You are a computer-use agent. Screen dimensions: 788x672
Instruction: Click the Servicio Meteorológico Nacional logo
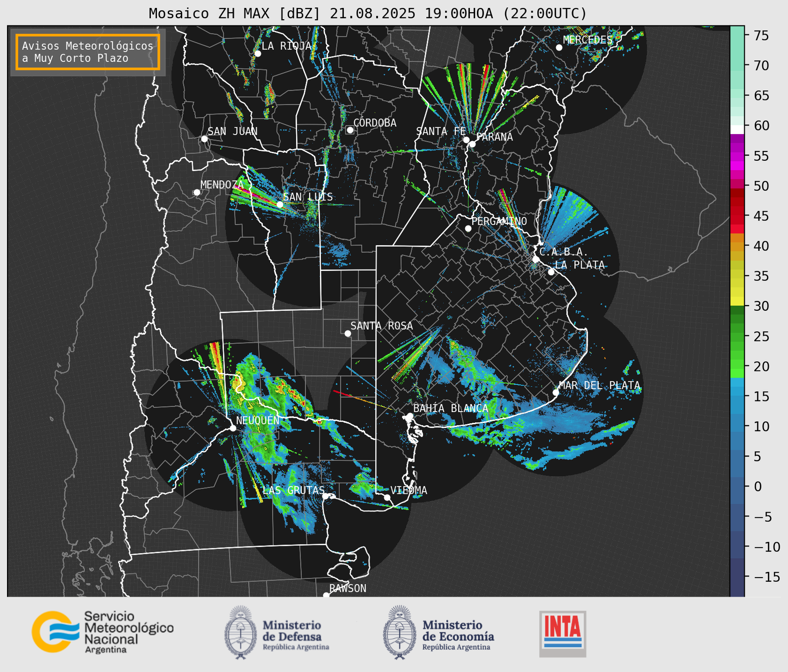[103, 632]
